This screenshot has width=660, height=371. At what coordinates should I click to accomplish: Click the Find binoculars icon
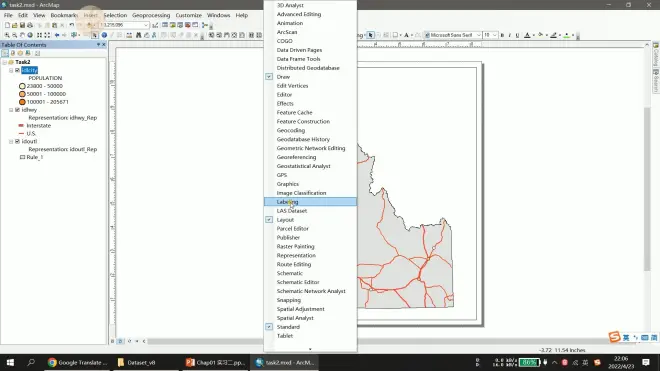coord(138,35)
